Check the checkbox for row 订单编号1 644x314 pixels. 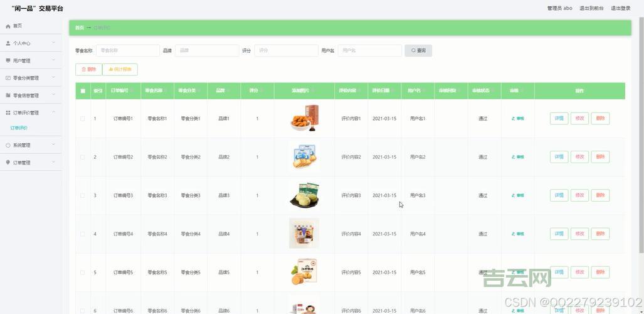point(83,119)
